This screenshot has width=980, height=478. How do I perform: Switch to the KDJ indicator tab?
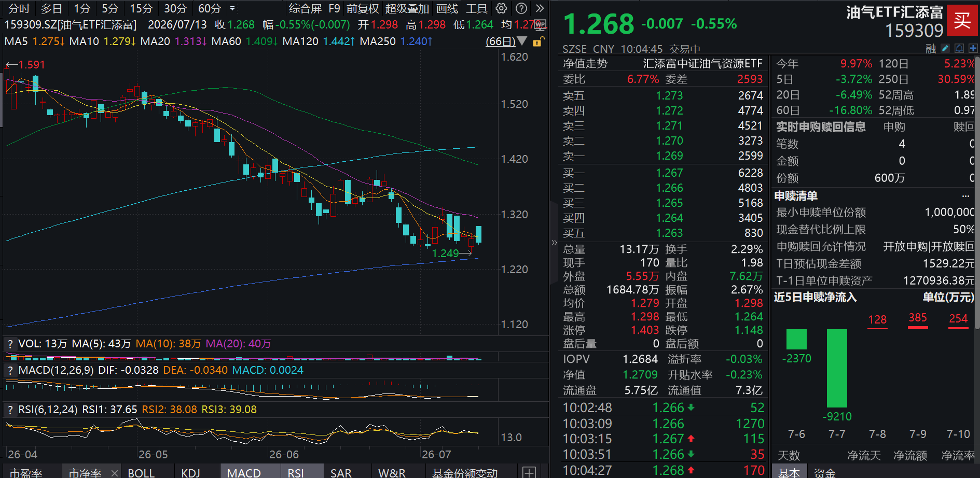[191, 473]
